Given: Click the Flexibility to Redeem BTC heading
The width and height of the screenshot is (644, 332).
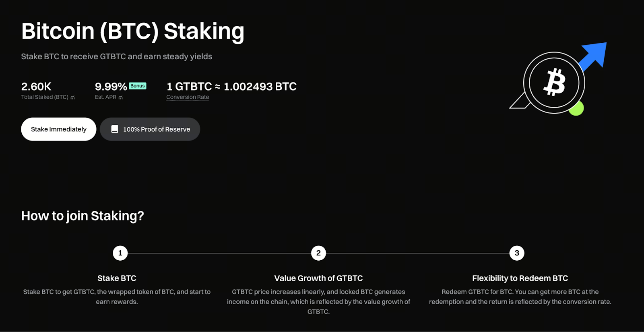Looking at the screenshot, I should (520, 278).
